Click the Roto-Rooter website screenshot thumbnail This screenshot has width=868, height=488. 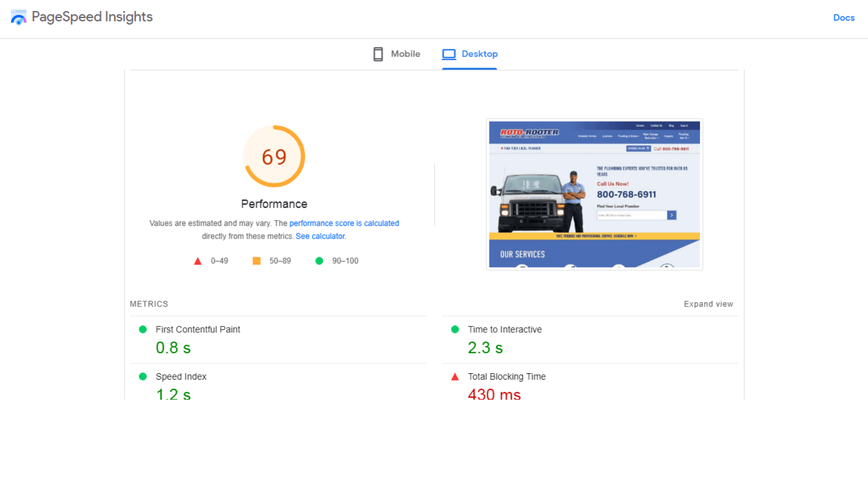tap(594, 194)
